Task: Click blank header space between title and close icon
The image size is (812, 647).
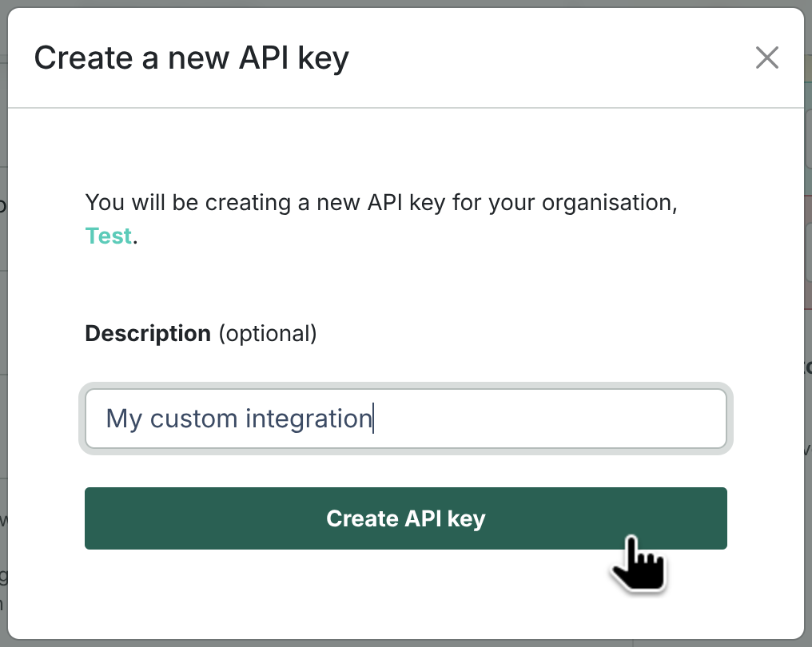Action: point(551,58)
